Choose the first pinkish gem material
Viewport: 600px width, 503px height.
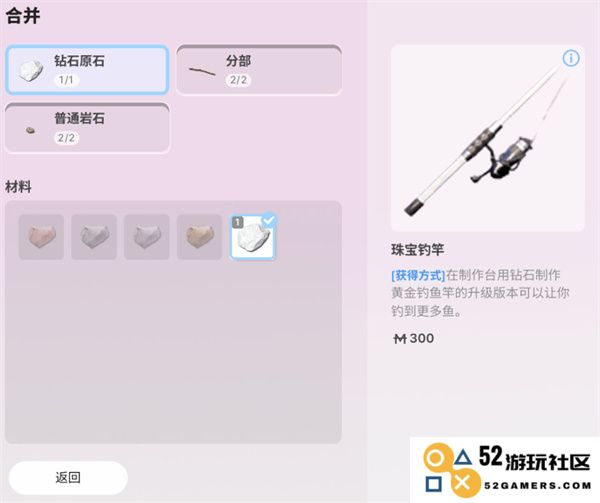[x=41, y=237]
